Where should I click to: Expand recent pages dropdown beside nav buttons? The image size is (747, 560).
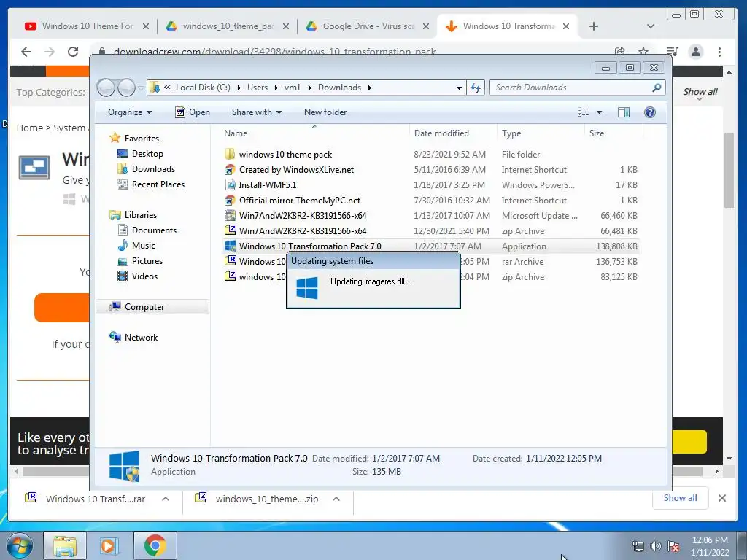pyautogui.click(x=141, y=88)
